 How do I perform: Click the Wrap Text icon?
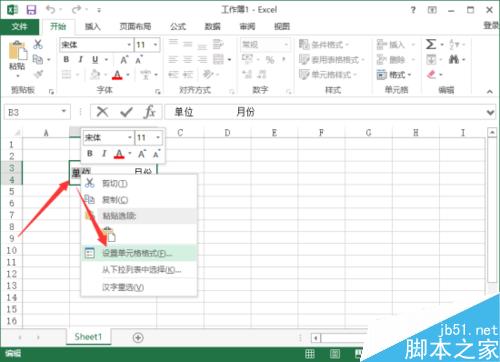pyautogui.click(x=218, y=44)
